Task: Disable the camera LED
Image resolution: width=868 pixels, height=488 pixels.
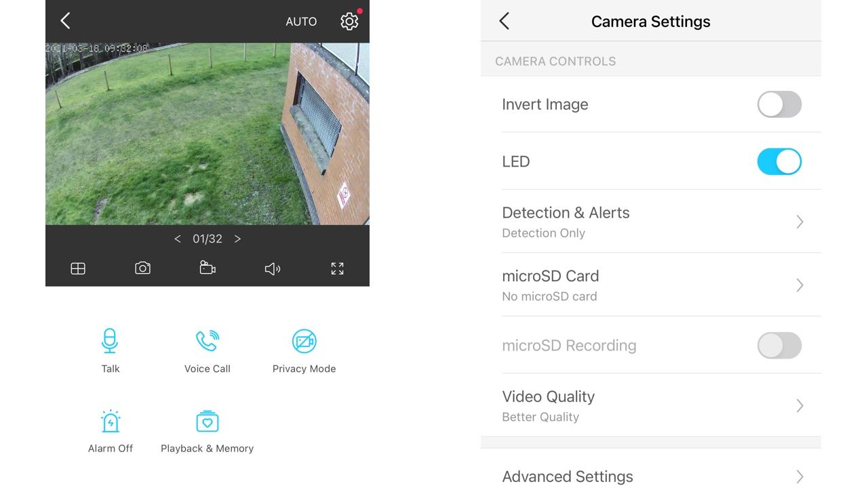Action: click(x=778, y=161)
